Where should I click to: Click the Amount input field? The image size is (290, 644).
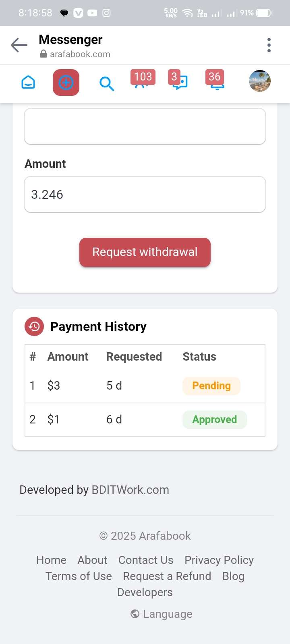click(145, 194)
